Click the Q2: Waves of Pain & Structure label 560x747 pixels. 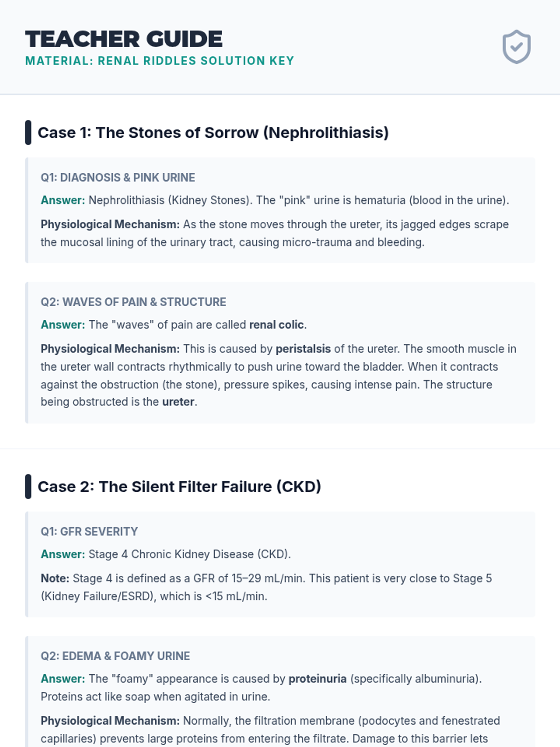click(133, 302)
